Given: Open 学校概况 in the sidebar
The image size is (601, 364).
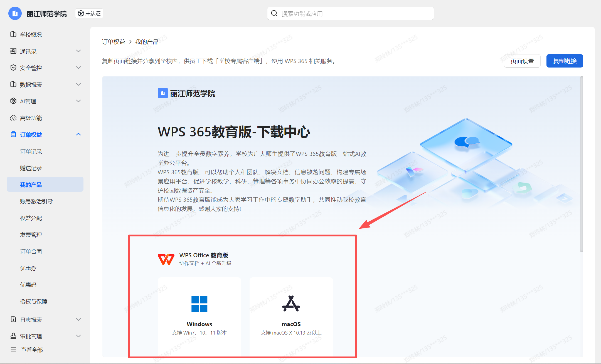Looking at the screenshot, I should 31,34.
